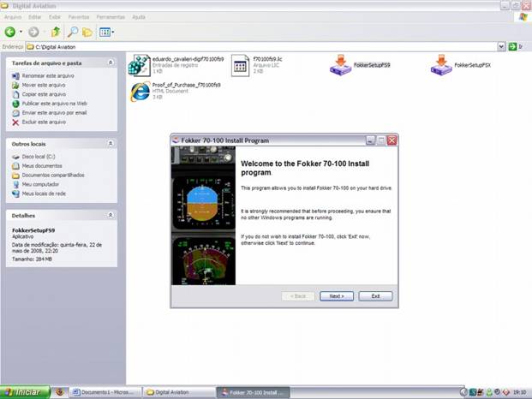This screenshot has width=532, height=399.
Task: Select the FokkerSetupFSX installer icon
Action: pos(441,64)
